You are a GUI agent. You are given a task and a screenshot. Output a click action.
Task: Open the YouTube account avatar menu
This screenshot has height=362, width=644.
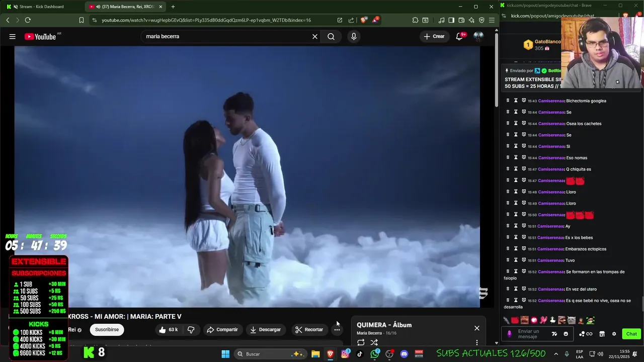coord(478,36)
